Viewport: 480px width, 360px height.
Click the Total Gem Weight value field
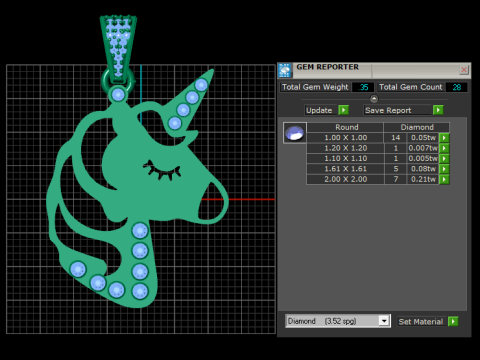pyautogui.click(x=363, y=87)
